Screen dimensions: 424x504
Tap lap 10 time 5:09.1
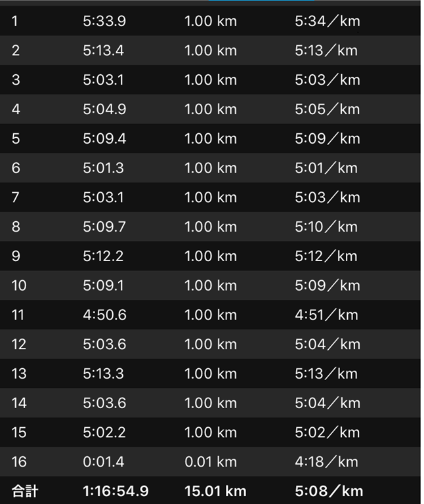click(x=103, y=285)
